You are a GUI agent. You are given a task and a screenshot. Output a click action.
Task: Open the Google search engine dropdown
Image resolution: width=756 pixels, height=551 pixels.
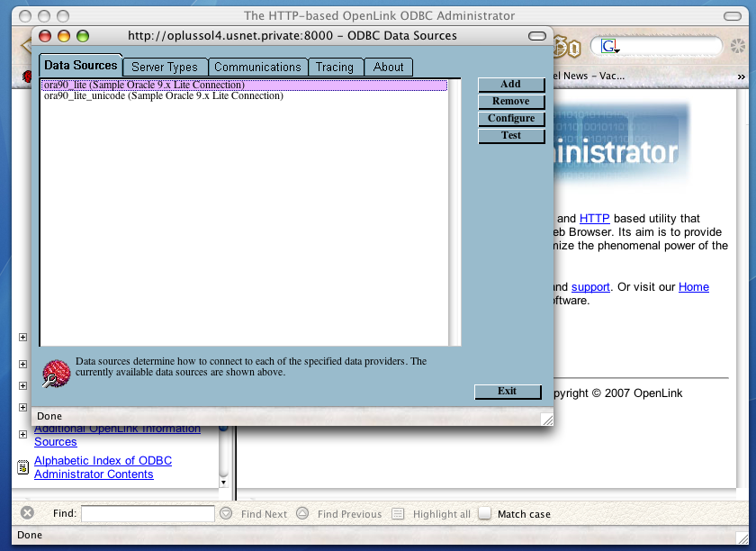610,46
